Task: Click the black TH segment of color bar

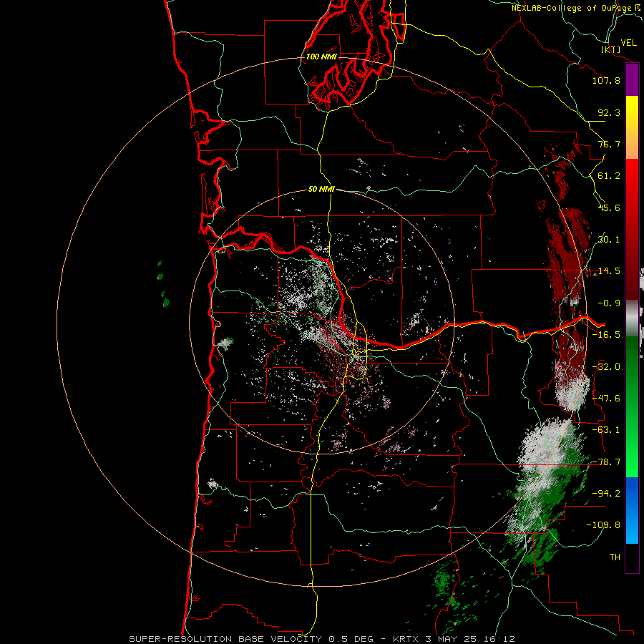Action: (x=632, y=557)
